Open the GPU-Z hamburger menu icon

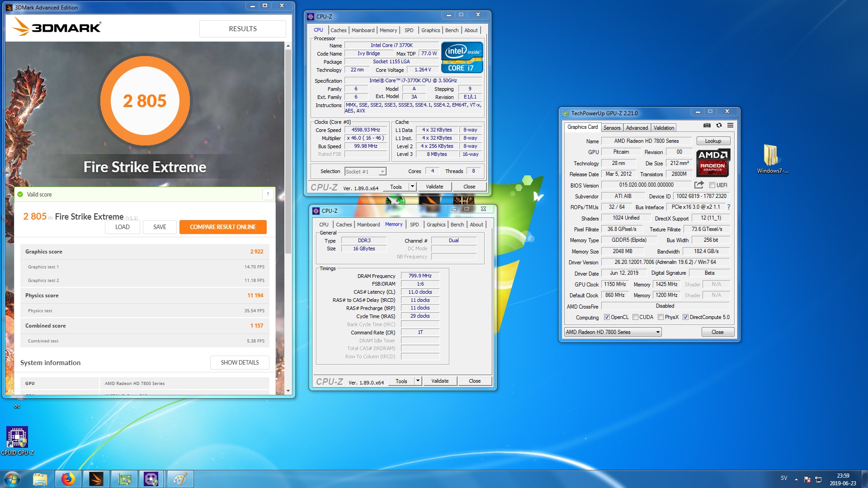click(x=730, y=126)
